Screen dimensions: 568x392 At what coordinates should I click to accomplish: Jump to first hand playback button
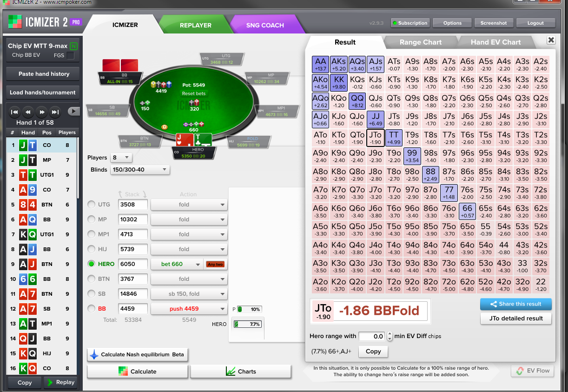point(15,112)
